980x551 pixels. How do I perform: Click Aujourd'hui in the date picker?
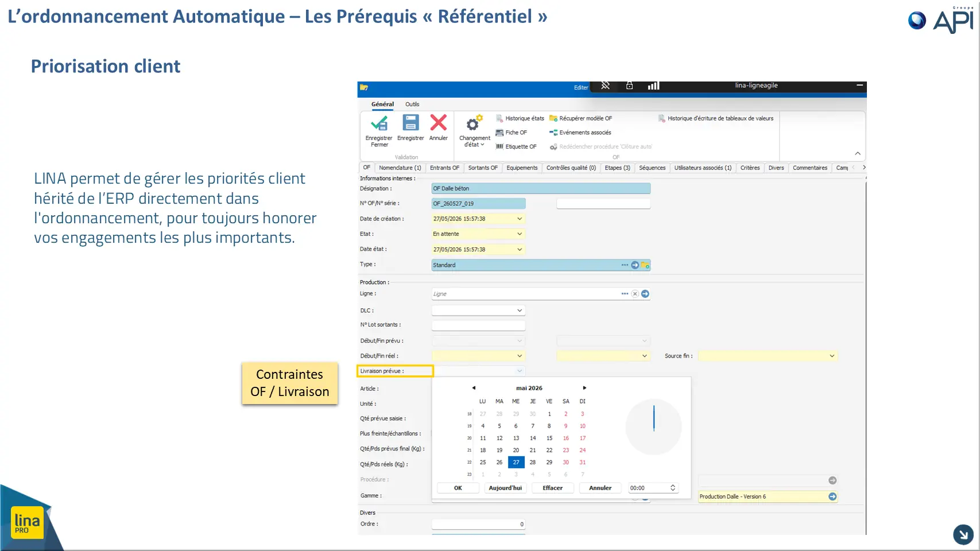coord(505,488)
